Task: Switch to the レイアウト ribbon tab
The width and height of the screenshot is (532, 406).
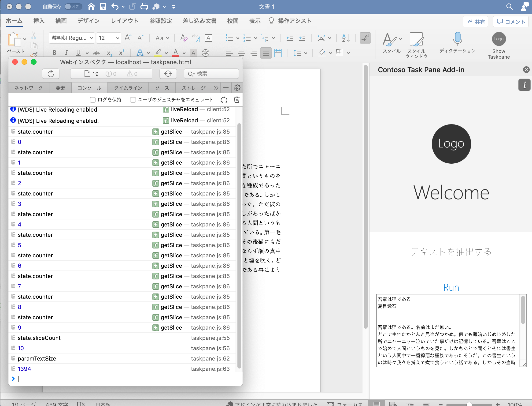Action: click(125, 21)
